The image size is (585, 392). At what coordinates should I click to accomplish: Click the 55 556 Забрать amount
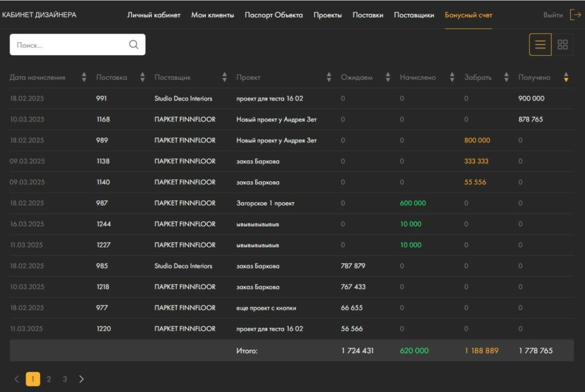[475, 182]
